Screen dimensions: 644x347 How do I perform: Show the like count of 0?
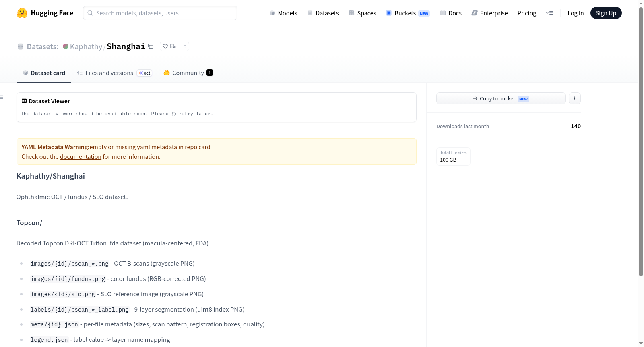[x=185, y=46]
